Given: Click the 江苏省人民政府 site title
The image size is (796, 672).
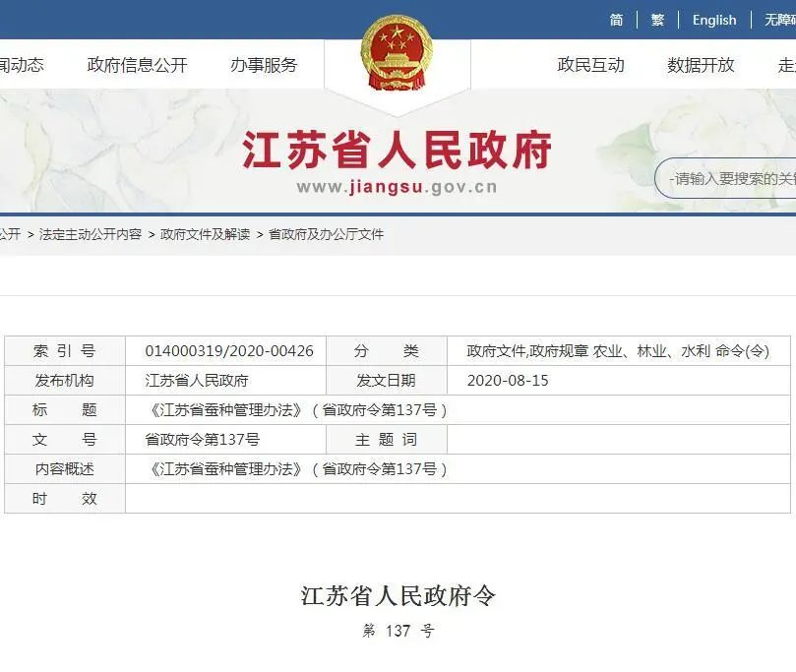Looking at the screenshot, I should tap(397, 150).
